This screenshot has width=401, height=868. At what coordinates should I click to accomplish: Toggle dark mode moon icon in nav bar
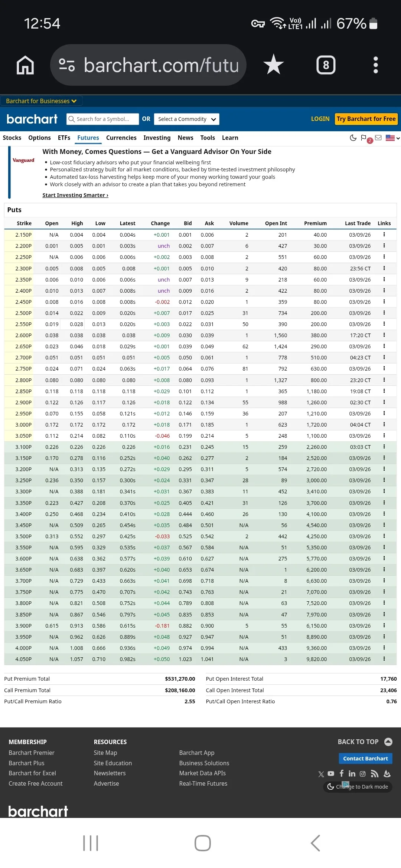353,138
